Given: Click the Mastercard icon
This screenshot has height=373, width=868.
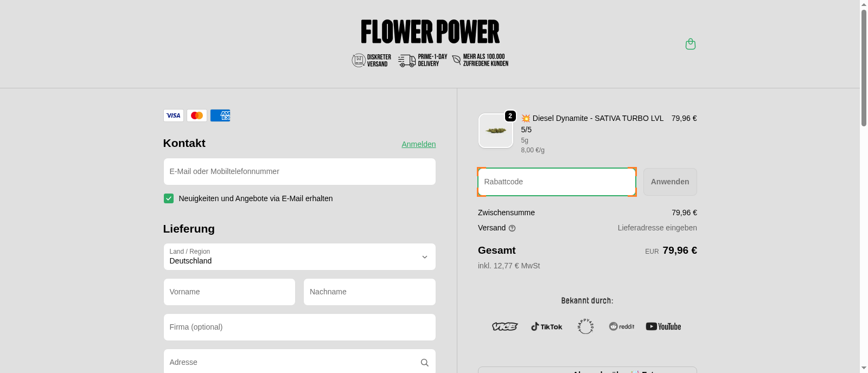Looking at the screenshot, I should tap(197, 115).
